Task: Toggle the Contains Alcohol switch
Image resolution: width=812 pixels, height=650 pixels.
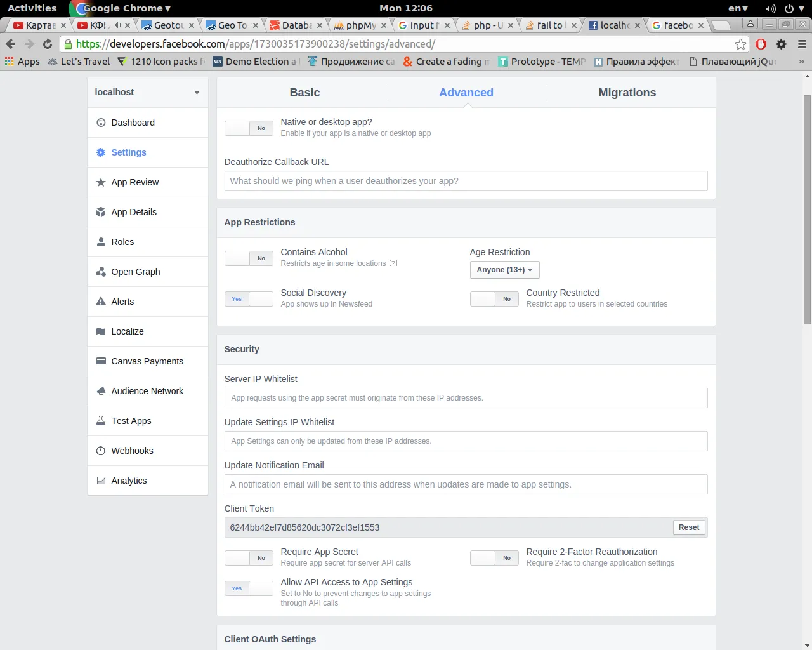Action: point(249,258)
